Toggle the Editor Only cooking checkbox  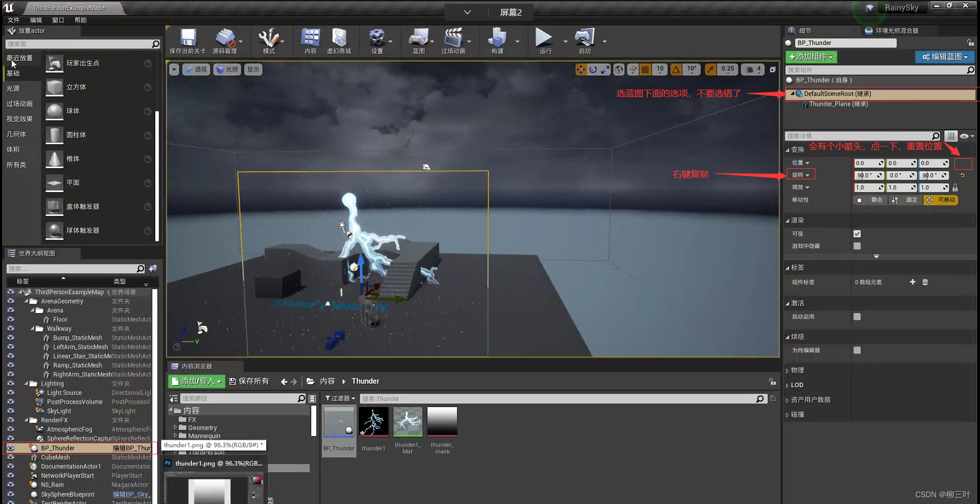pos(857,350)
